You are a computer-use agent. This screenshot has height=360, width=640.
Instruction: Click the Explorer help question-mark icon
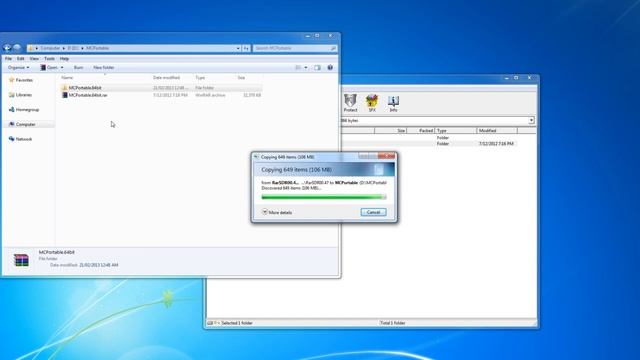tap(330, 67)
